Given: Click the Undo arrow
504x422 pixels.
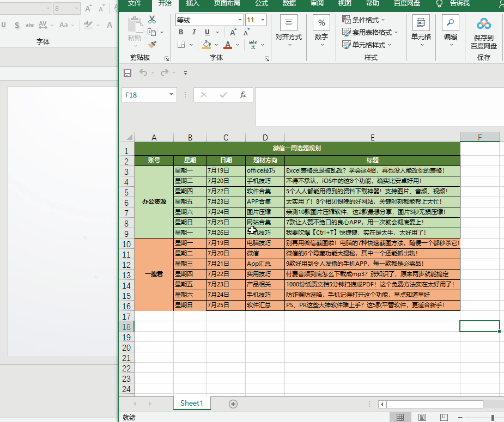Looking at the screenshot, I should tap(143, 73).
